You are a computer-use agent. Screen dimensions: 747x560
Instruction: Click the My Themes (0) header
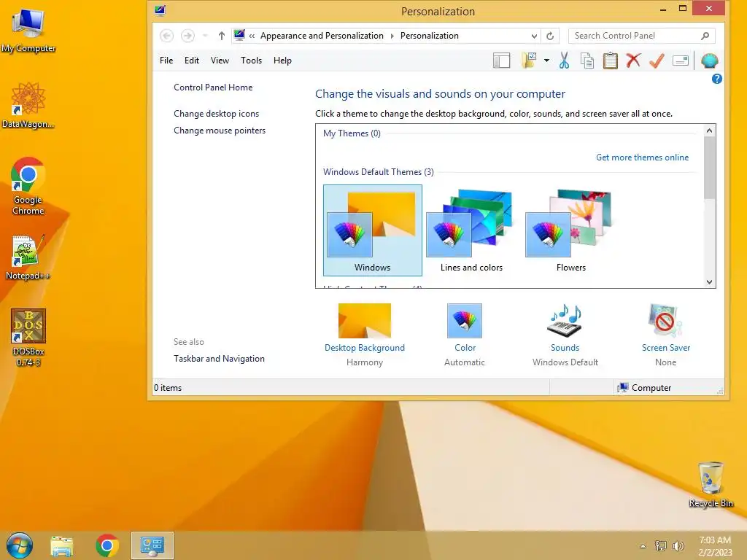[352, 133]
